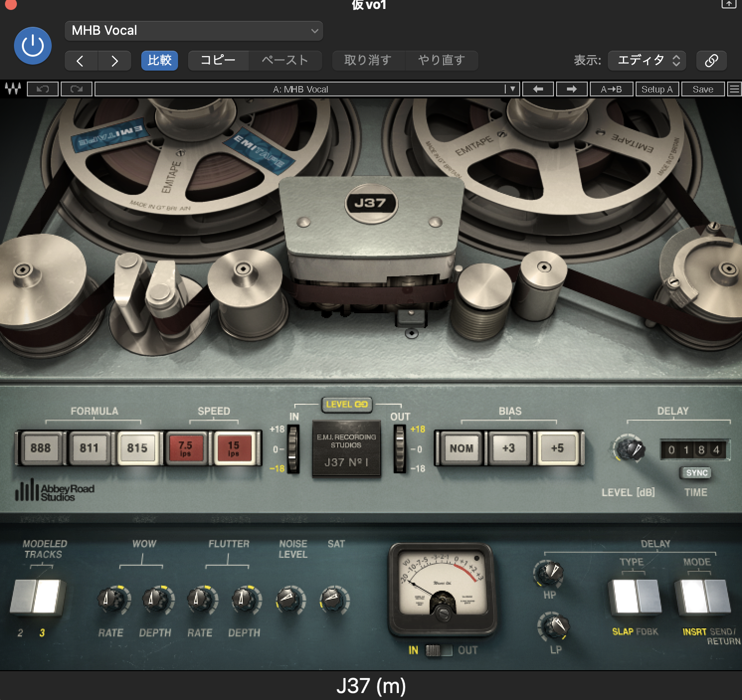
Task: Switch setups with the Setup A button
Action: tap(657, 89)
